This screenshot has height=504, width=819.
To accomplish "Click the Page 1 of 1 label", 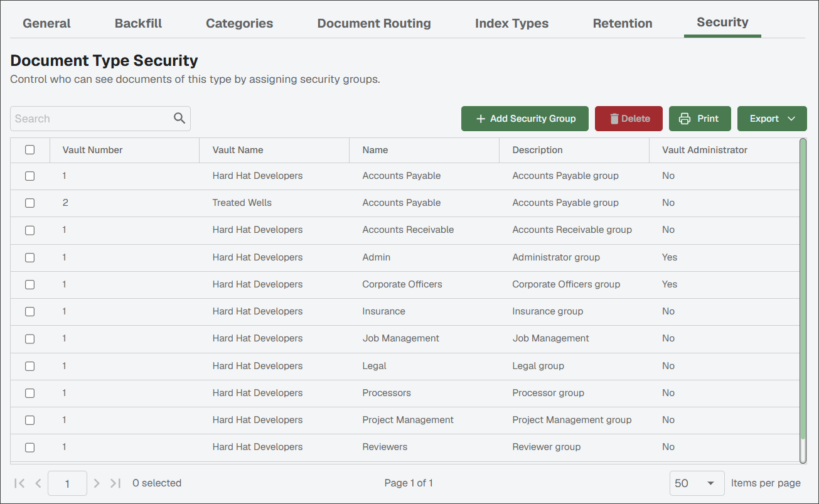I will click(409, 483).
